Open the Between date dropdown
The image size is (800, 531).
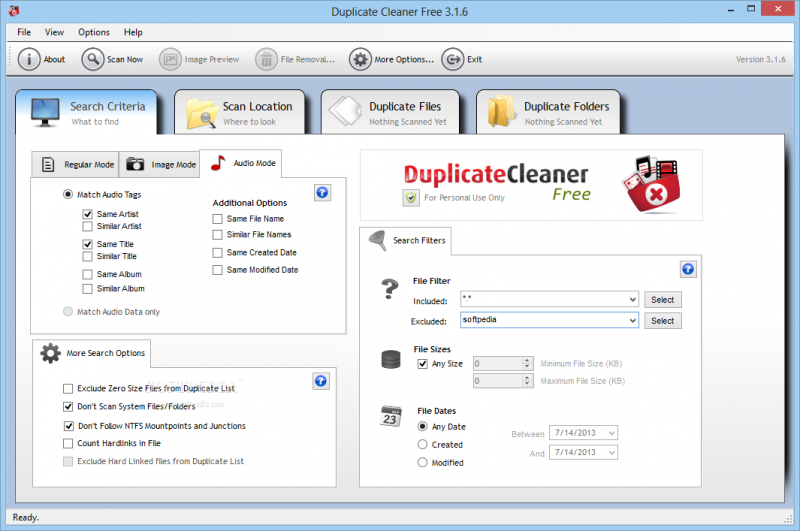click(610, 433)
